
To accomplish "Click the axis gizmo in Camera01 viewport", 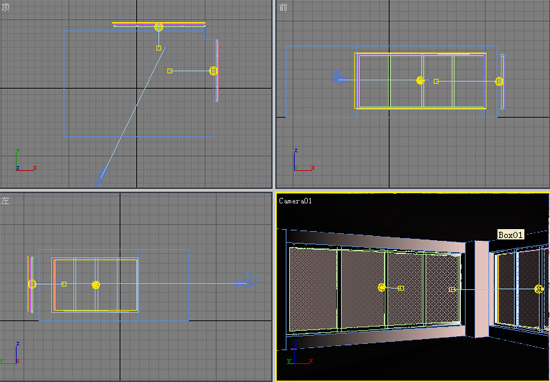I will [300, 353].
